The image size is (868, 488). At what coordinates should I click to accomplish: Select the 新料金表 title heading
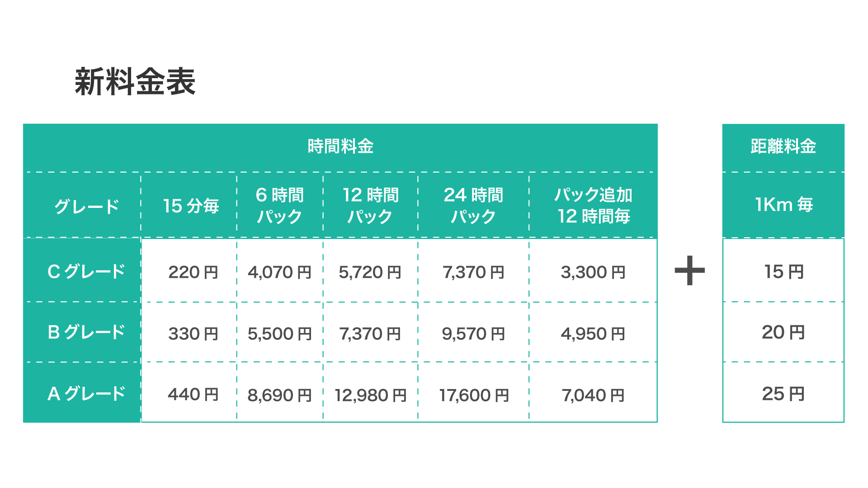coord(135,82)
